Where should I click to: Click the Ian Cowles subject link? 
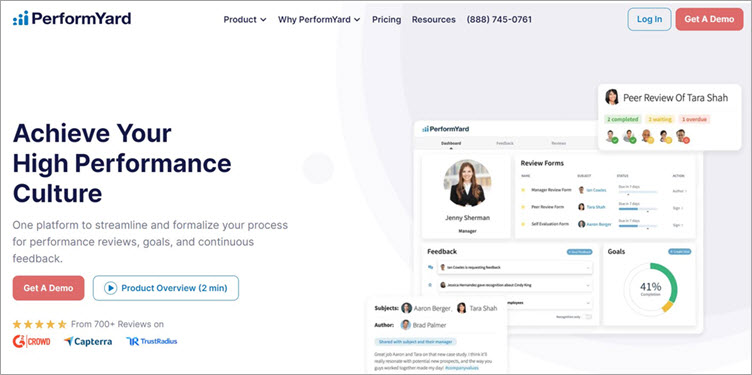(x=596, y=190)
